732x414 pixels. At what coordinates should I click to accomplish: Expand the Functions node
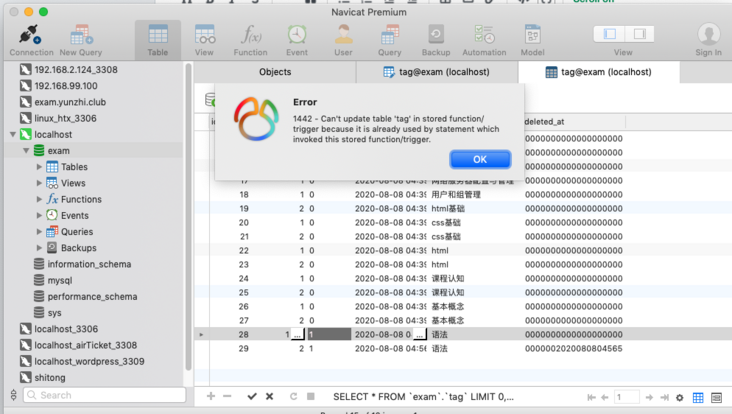[x=39, y=199]
